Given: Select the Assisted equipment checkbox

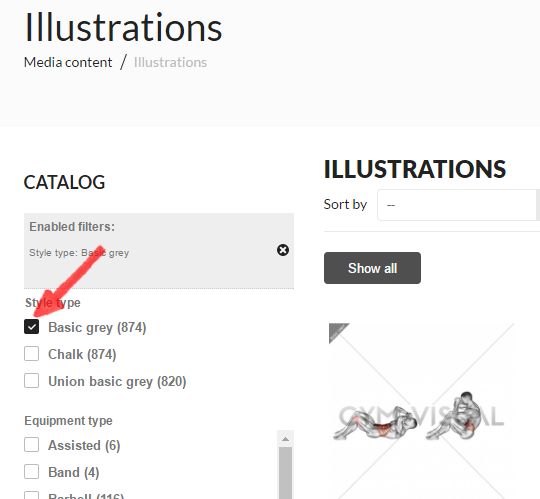Looking at the screenshot, I should (31, 445).
